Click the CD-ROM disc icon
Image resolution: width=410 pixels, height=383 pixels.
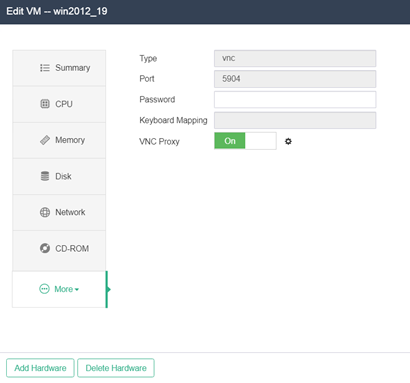click(45, 248)
